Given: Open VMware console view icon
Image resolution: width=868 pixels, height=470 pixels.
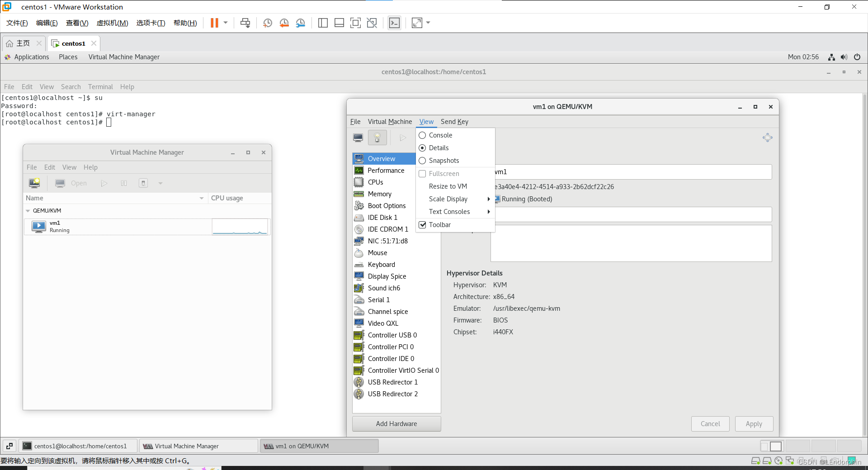Looking at the screenshot, I should click(394, 23).
